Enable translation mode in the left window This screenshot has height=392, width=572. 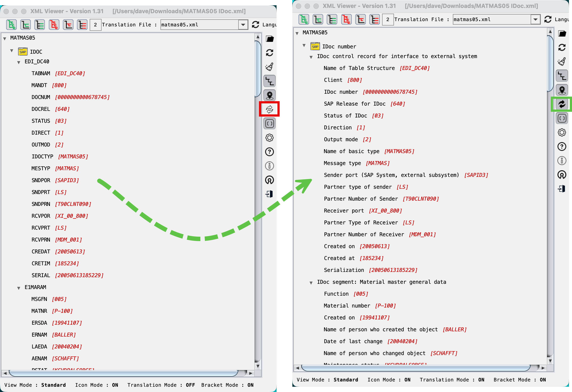270,109
